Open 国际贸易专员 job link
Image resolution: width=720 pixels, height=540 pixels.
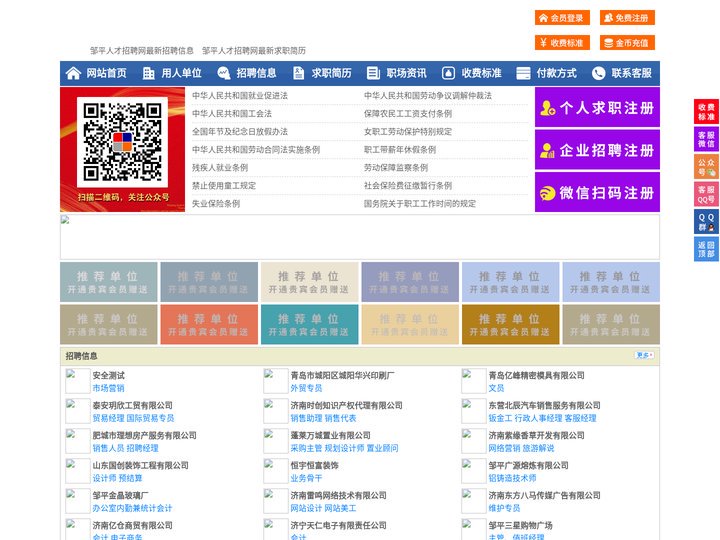tap(151, 418)
